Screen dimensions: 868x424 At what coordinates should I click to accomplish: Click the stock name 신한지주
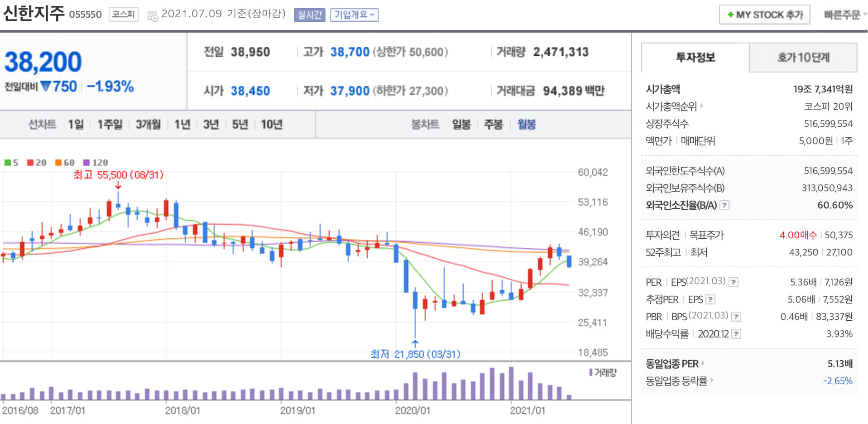coord(34,13)
